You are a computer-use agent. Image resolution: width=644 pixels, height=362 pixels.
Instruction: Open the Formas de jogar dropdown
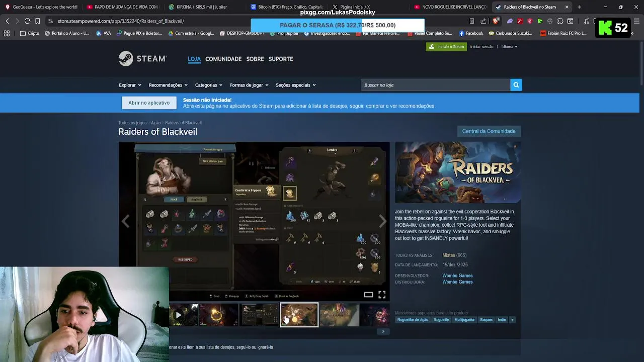pos(249,85)
